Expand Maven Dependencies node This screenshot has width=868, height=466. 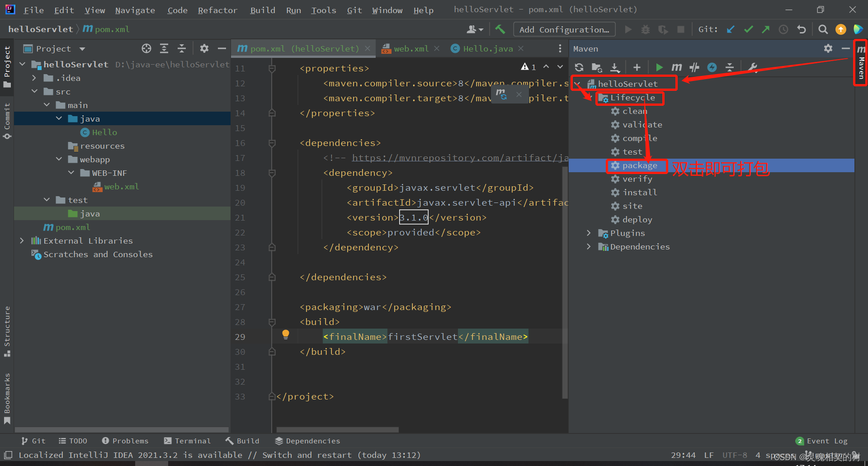[589, 246]
